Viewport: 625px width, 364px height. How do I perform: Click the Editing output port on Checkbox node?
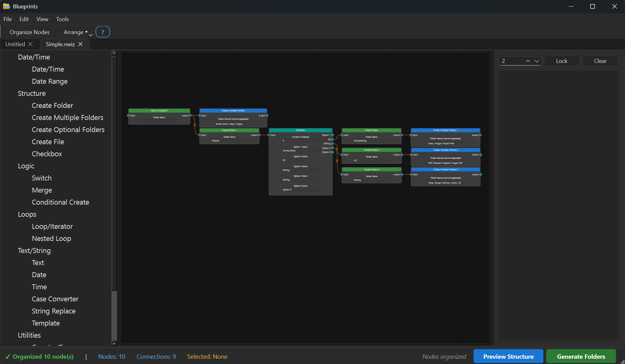(x=333, y=144)
